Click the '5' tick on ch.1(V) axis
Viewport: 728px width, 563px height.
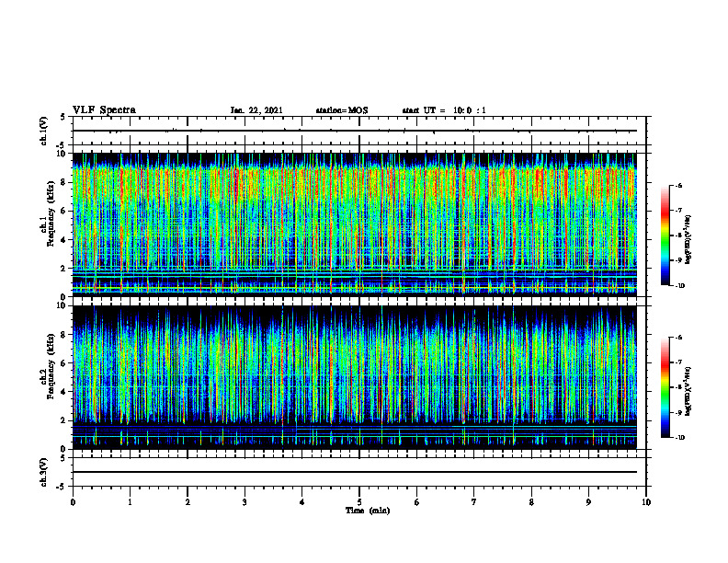click(63, 118)
